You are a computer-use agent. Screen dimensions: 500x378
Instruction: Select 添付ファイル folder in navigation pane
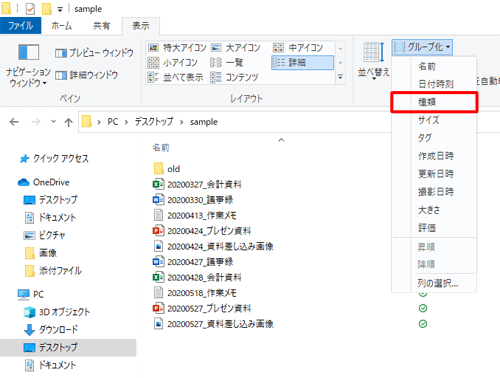pos(53,271)
